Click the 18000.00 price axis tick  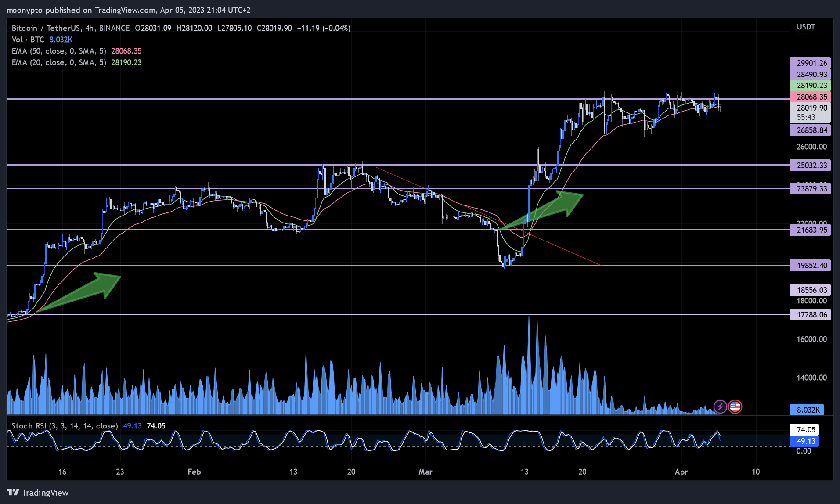811,301
